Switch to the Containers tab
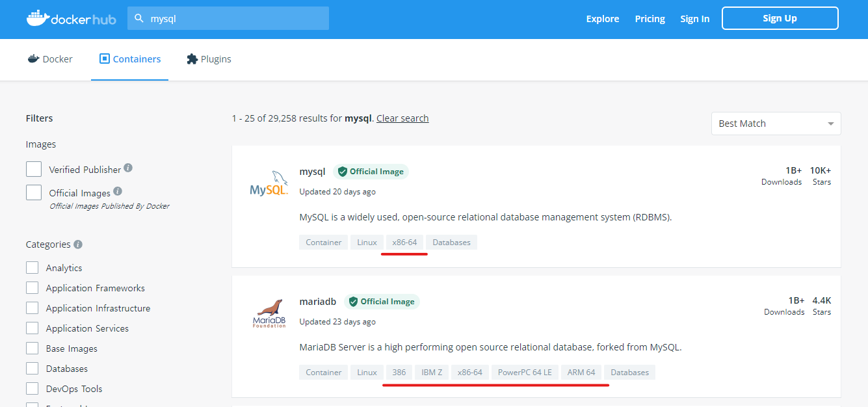Screen dimensions: 868x407 click(130, 59)
